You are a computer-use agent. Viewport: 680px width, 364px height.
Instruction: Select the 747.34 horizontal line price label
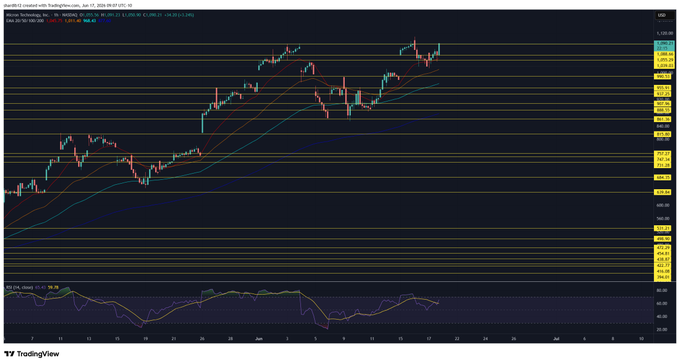663,160
